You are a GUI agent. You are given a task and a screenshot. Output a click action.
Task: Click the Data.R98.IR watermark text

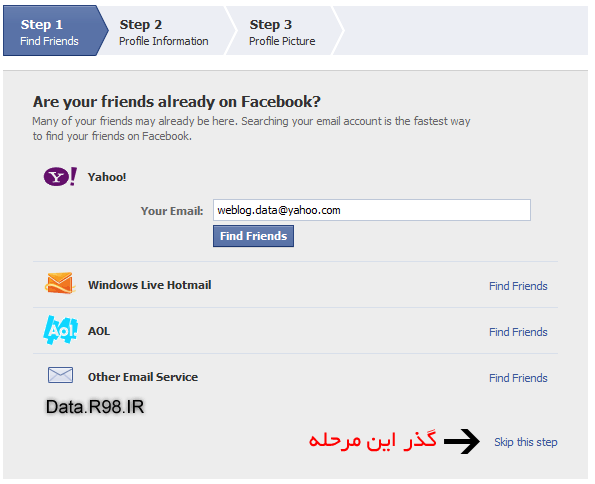coord(95,407)
